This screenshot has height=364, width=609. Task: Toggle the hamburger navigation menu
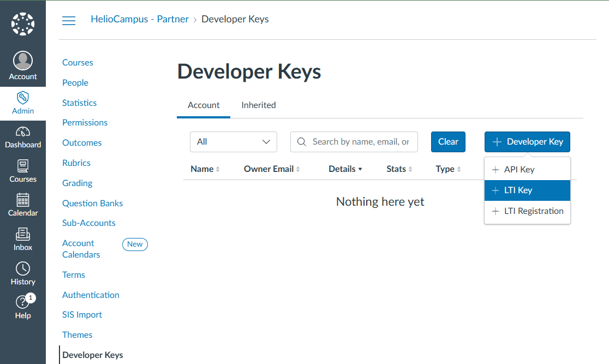click(x=69, y=21)
